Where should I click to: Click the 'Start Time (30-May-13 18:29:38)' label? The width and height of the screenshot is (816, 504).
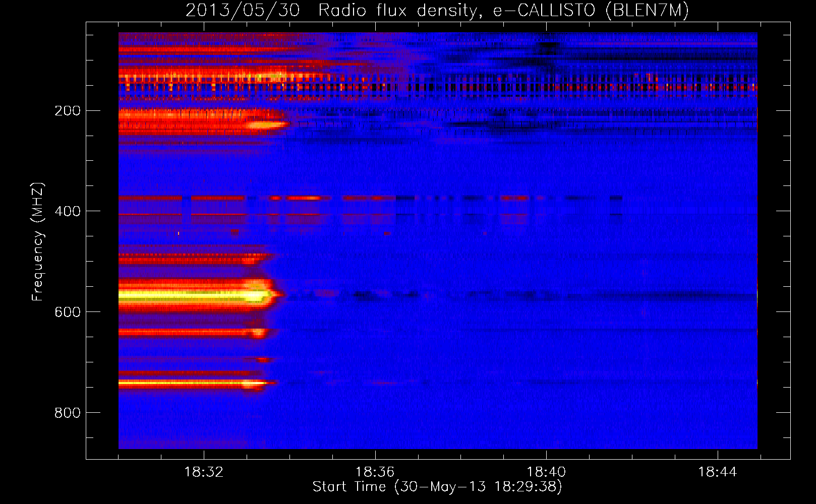pyautogui.click(x=437, y=486)
